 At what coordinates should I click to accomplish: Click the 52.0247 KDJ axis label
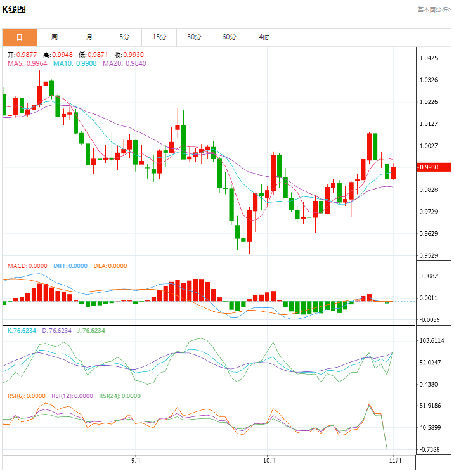click(430, 363)
